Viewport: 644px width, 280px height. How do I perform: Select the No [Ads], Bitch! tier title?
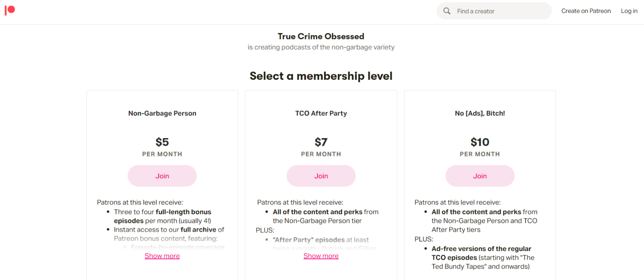tap(480, 113)
